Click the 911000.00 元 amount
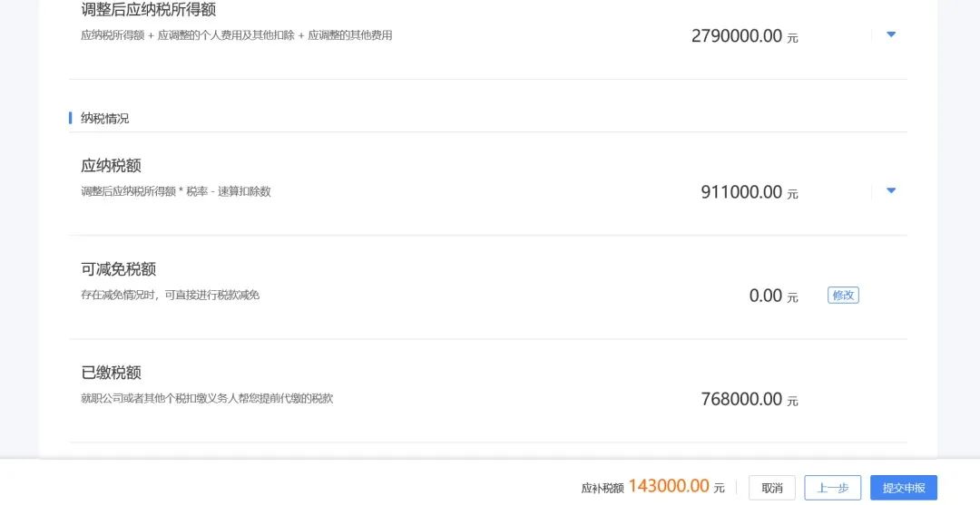980x505 pixels. point(750,192)
